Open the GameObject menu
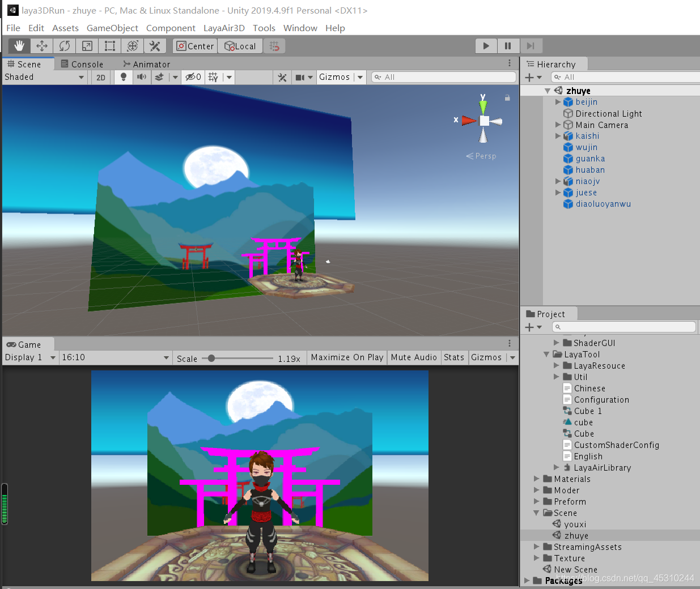Image resolution: width=700 pixels, height=589 pixels. tap(112, 28)
